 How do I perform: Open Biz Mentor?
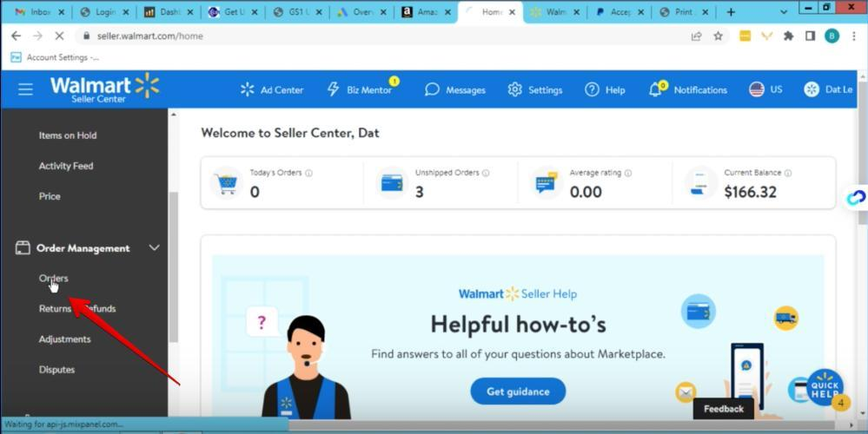tap(360, 89)
